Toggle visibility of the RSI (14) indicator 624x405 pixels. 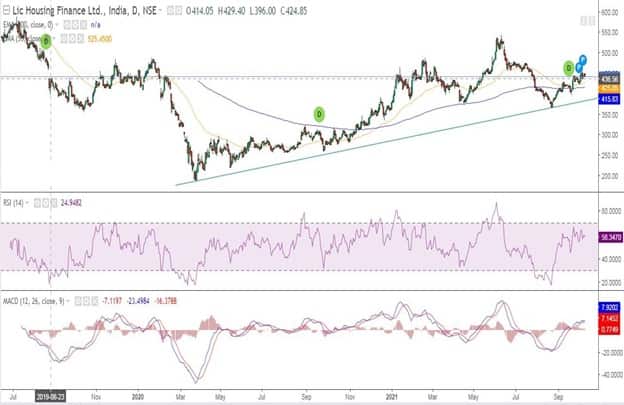pyautogui.click(x=37, y=203)
